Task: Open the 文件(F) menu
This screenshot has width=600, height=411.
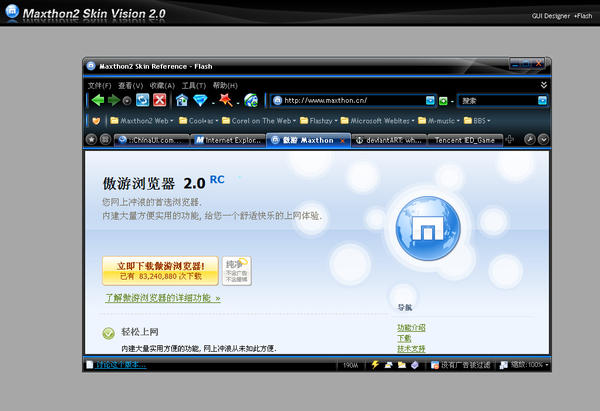Action: (99, 85)
